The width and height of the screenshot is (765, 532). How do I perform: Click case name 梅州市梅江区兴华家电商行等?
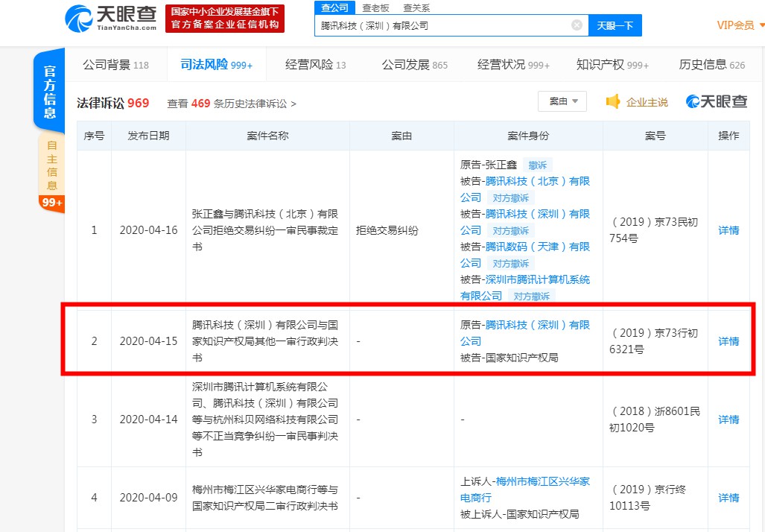(x=265, y=497)
